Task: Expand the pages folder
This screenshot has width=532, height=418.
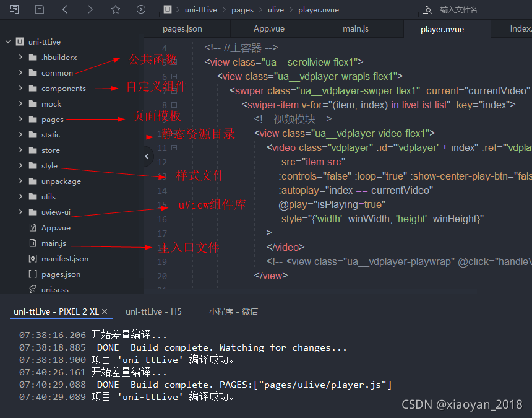Action: point(20,119)
